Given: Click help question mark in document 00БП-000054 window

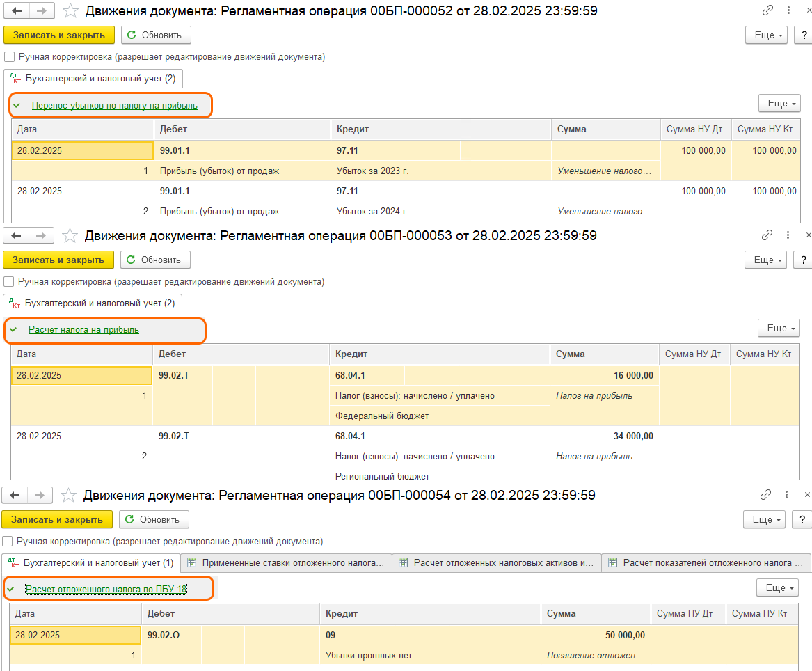Looking at the screenshot, I should [x=802, y=519].
